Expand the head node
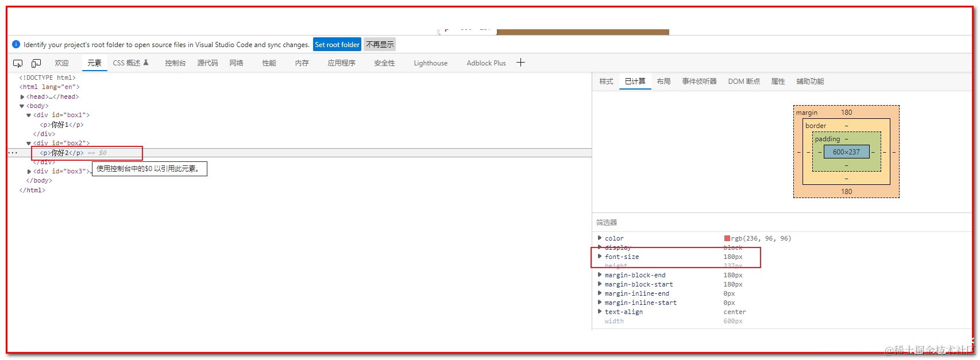 (22, 97)
